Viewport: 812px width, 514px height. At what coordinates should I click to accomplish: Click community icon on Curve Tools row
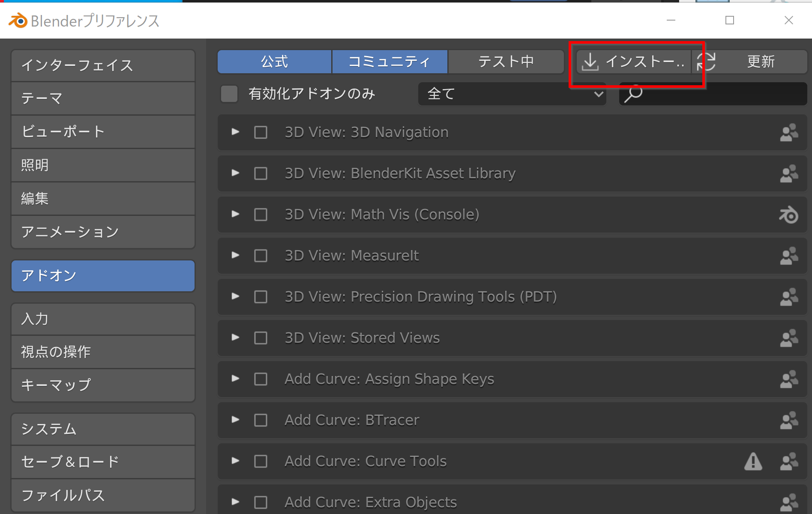[x=789, y=461]
